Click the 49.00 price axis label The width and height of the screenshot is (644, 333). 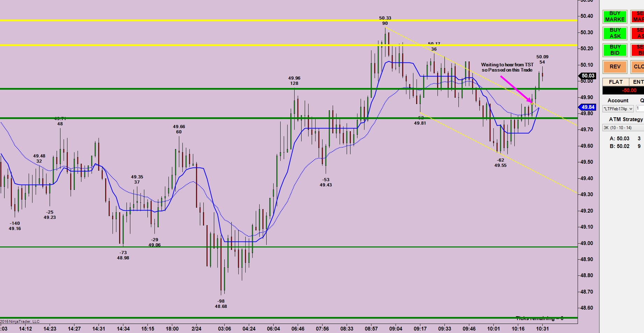[x=587, y=243]
